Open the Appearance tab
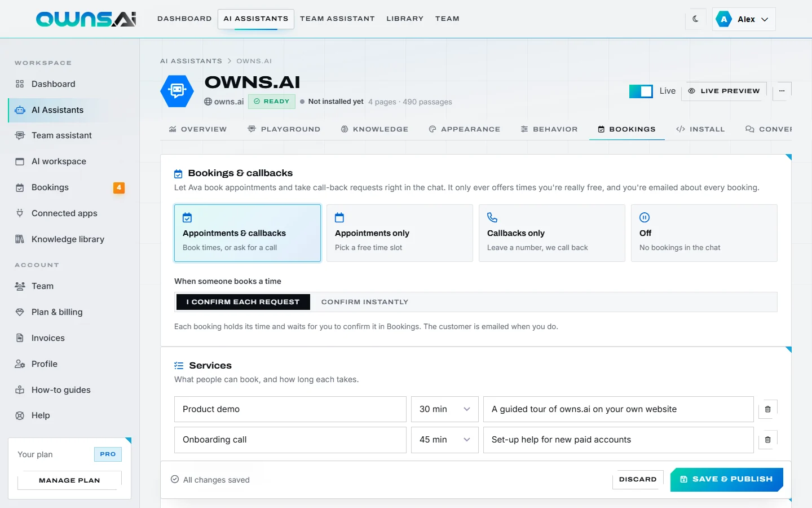Screen dimensions: 812x508 (x=465, y=129)
